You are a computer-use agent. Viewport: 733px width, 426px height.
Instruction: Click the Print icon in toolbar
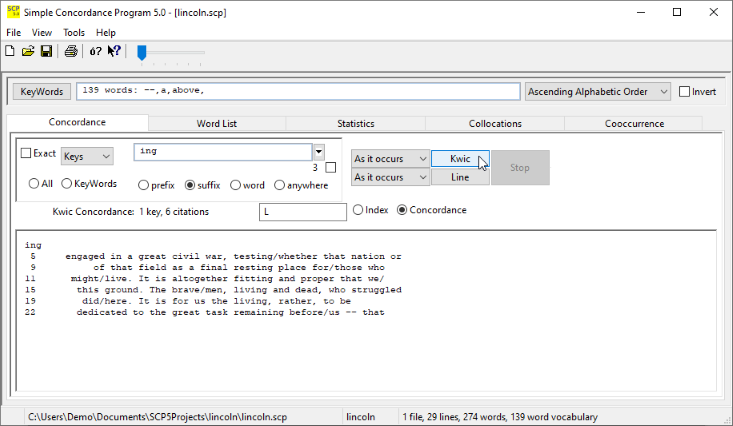pyautogui.click(x=71, y=51)
